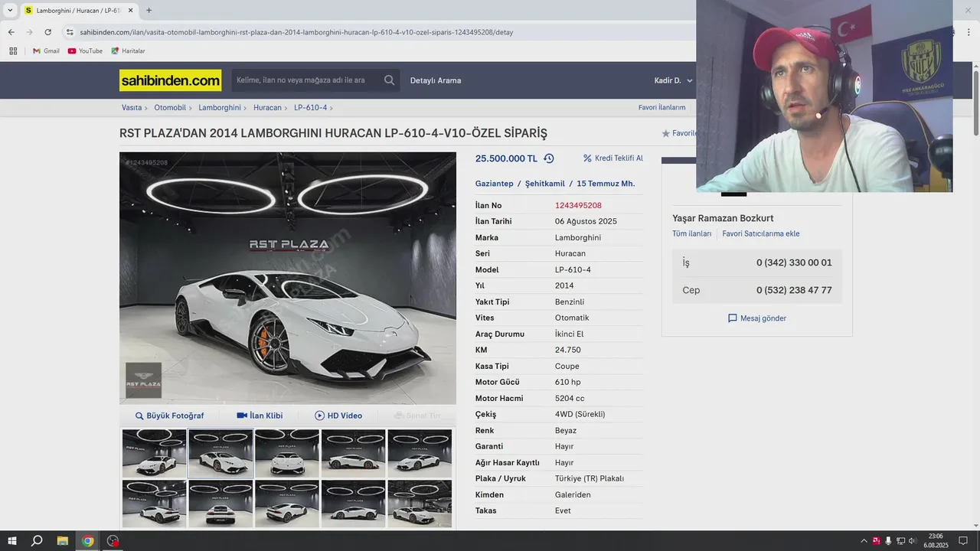Click the price 25.500.000 TL
The height and width of the screenshot is (551, 980).
tap(506, 158)
